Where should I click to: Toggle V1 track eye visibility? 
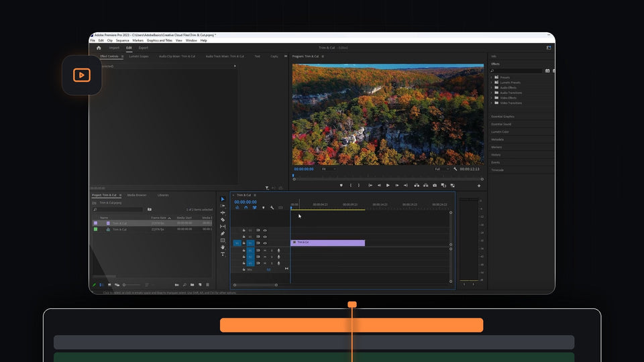pyautogui.click(x=265, y=243)
